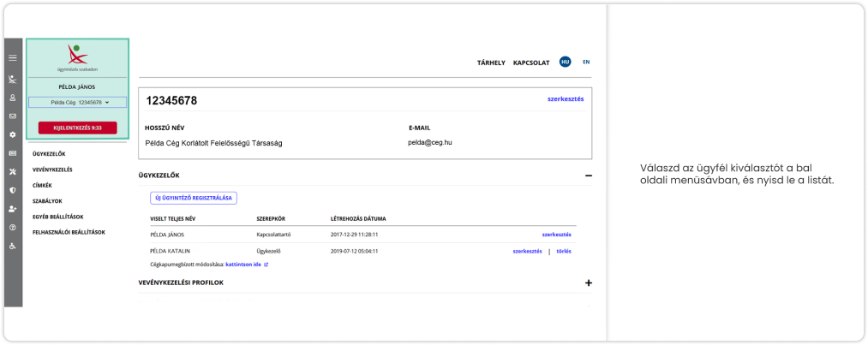Switch language to HU
Image resolution: width=868 pixels, height=345 pixels.
[565, 62]
